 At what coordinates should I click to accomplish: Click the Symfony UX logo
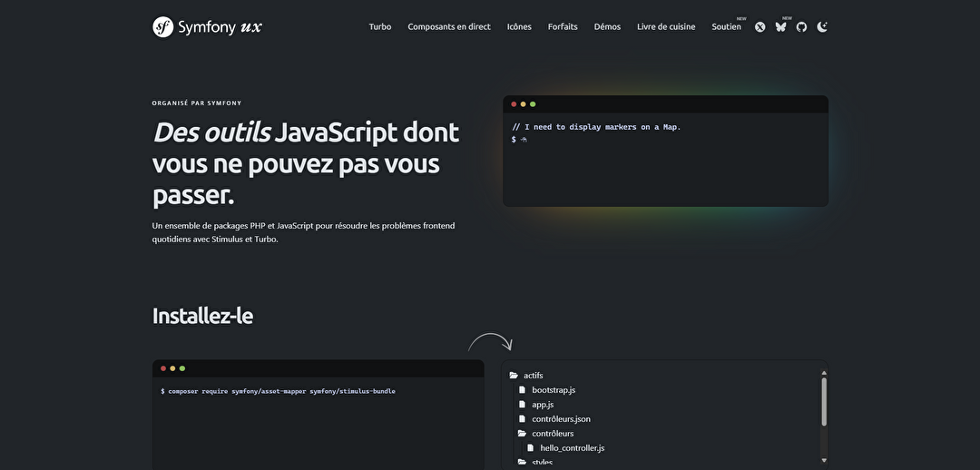click(207, 27)
